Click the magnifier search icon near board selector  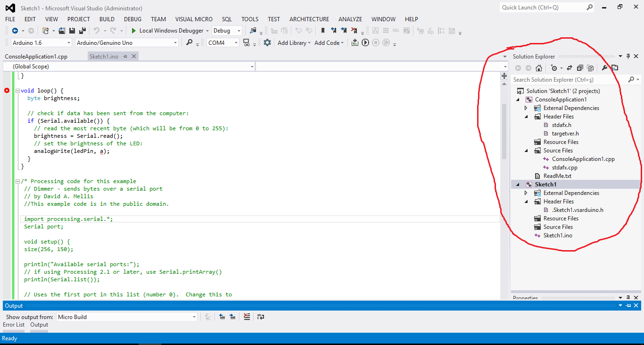(190, 42)
